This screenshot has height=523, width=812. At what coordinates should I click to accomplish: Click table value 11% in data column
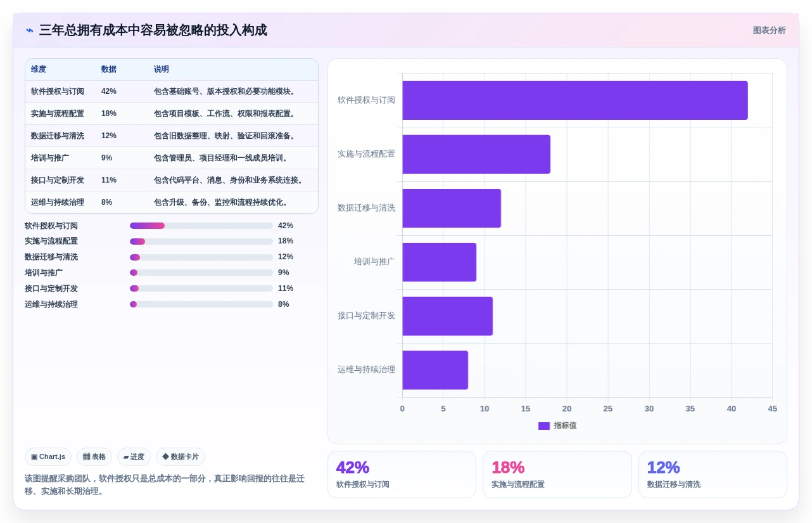coord(109,180)
